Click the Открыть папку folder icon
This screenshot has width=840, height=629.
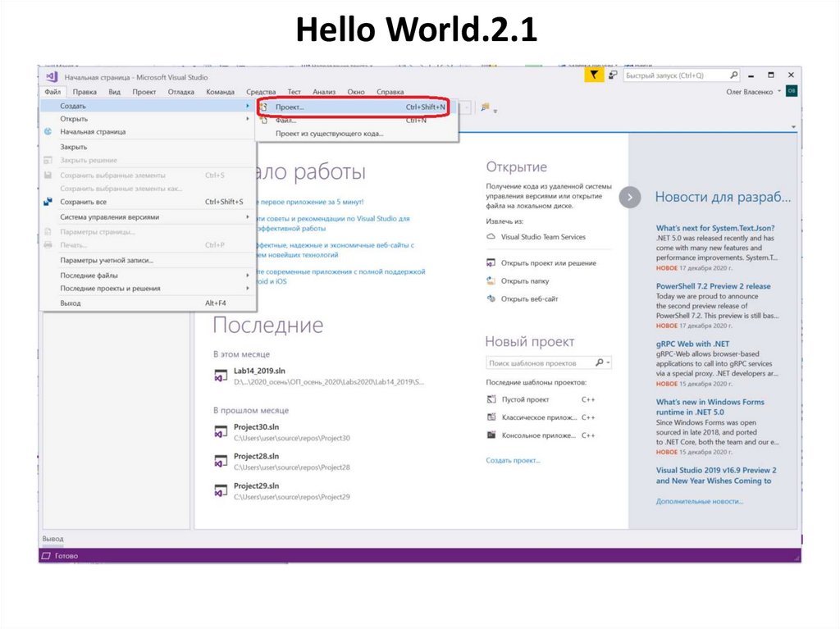click(491, 280)
